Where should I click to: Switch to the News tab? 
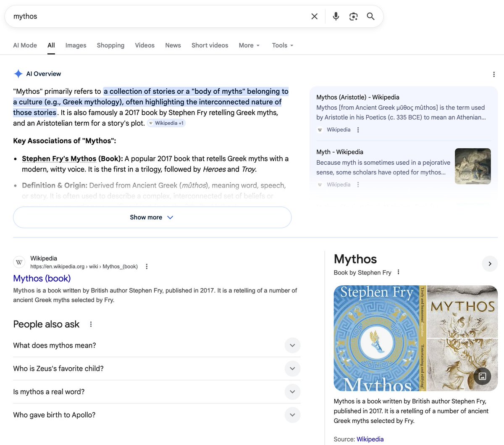click(173, 45)
